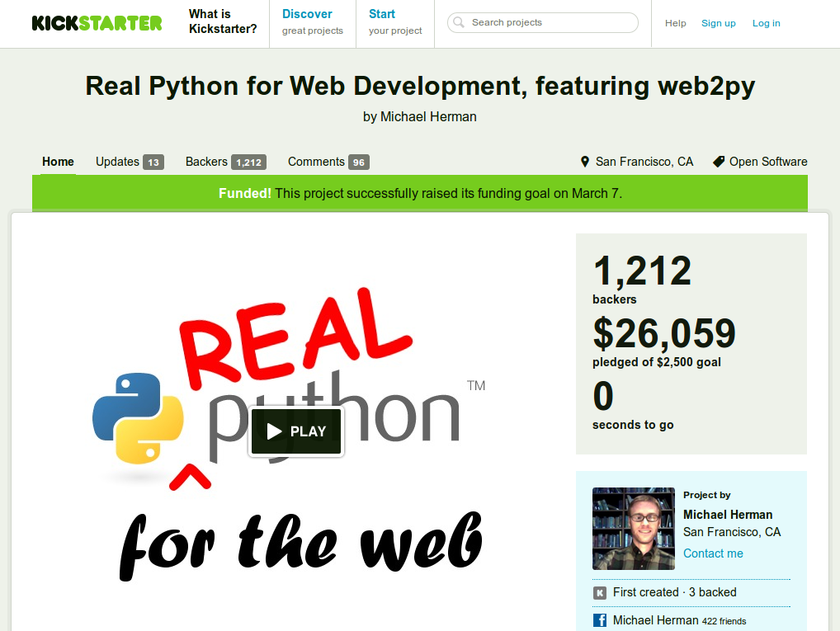Image resolution: width=840 pixels, height=631 pixels.
Task: Switch to the Comments tab
Action: (328, 162)
